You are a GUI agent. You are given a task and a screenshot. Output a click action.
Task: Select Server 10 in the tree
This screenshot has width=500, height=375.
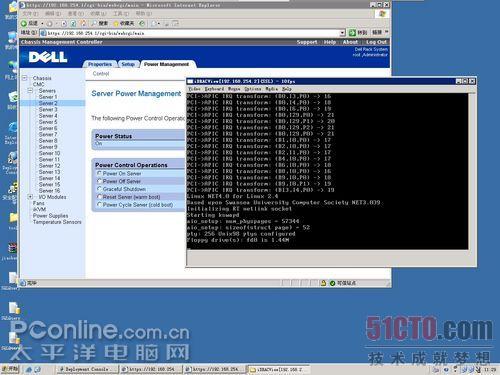pos(49,153)
